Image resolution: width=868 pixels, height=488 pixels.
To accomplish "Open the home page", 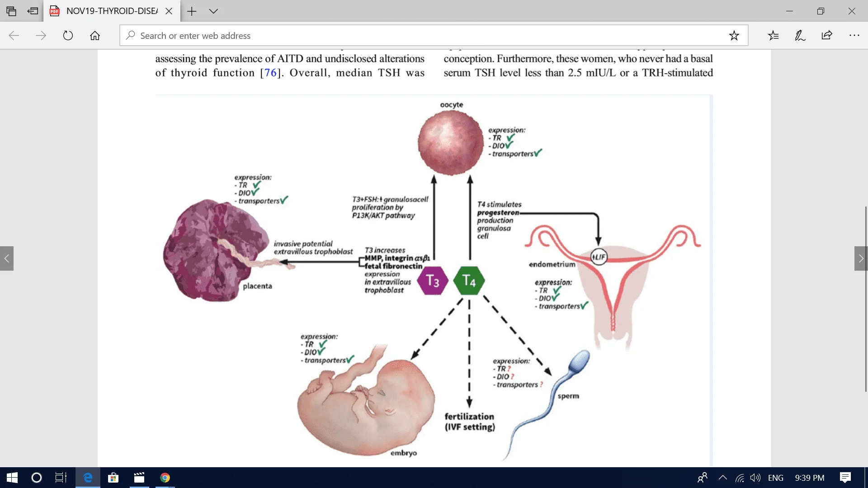I will click(95, 36).
